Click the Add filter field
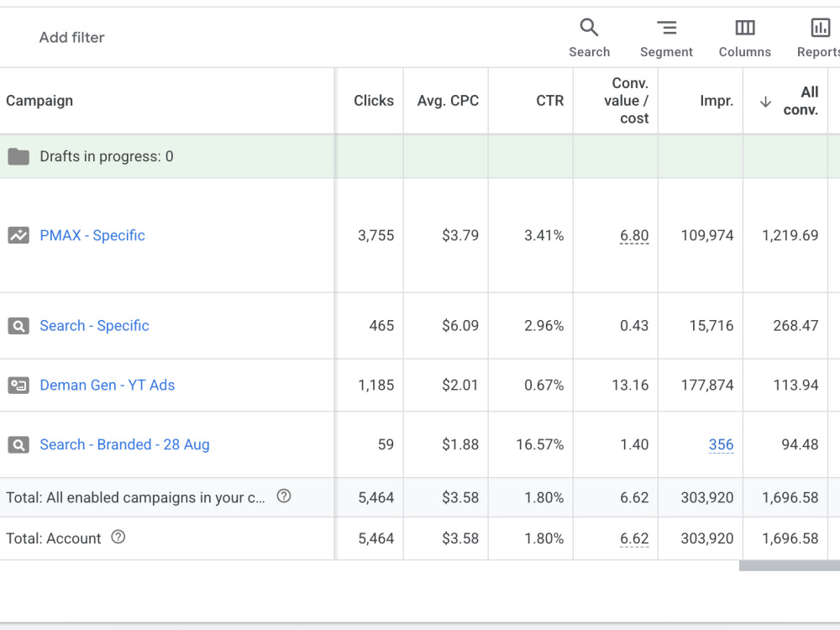The width and height of the screenshot is (840, 630). point(71,38)
